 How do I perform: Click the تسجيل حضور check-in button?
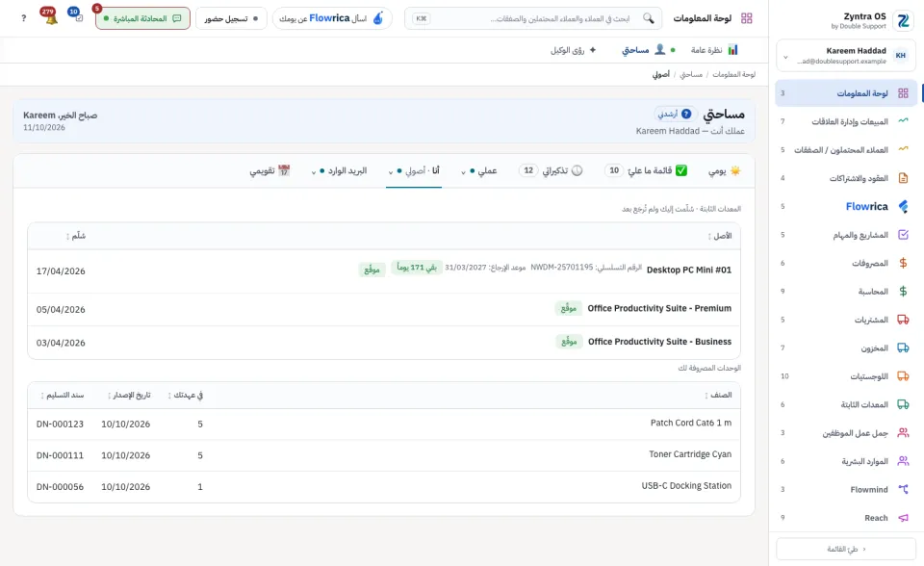(231, 18)
